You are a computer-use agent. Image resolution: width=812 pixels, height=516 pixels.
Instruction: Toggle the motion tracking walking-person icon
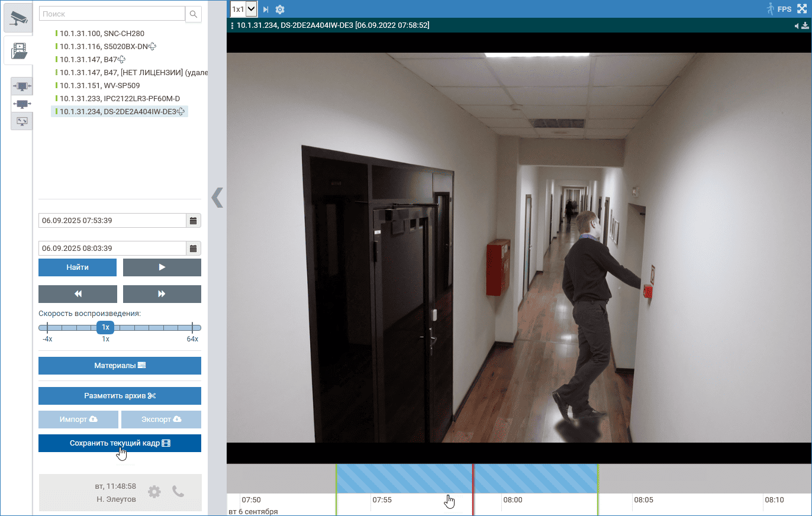[x=770, y=9]
